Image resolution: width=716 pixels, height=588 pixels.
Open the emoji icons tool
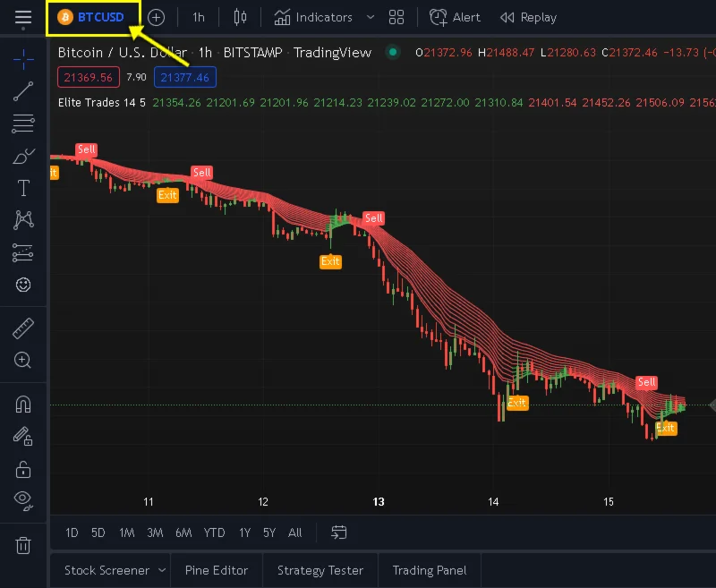point(23,285)
